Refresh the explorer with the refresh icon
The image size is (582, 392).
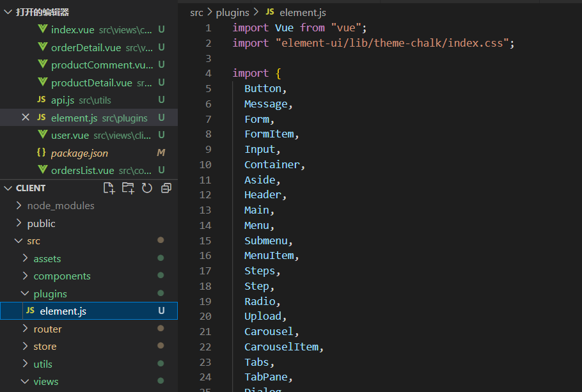(147, 188)
